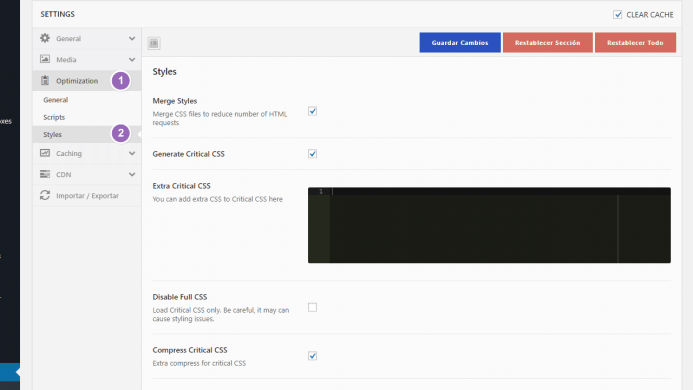Uncheck Compress Critical CSS checkbox
Screen dimensions: 693x390
click(x=312, y=356)
